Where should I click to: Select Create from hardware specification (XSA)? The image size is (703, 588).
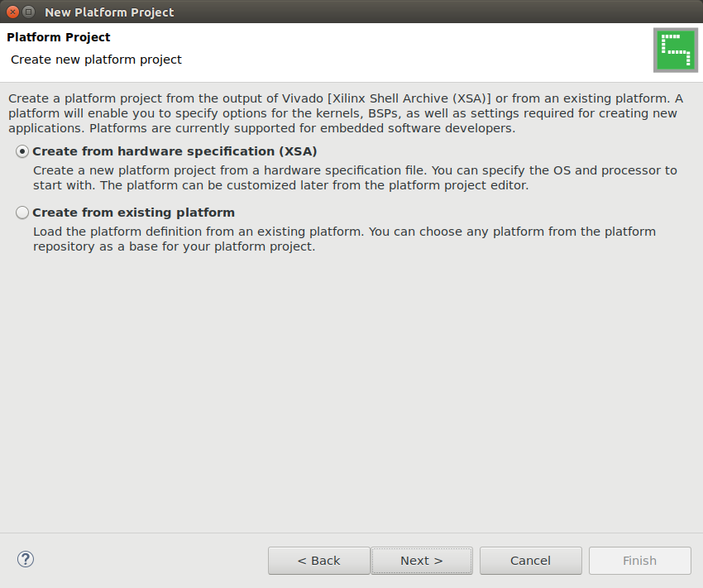tap(22, 151)
